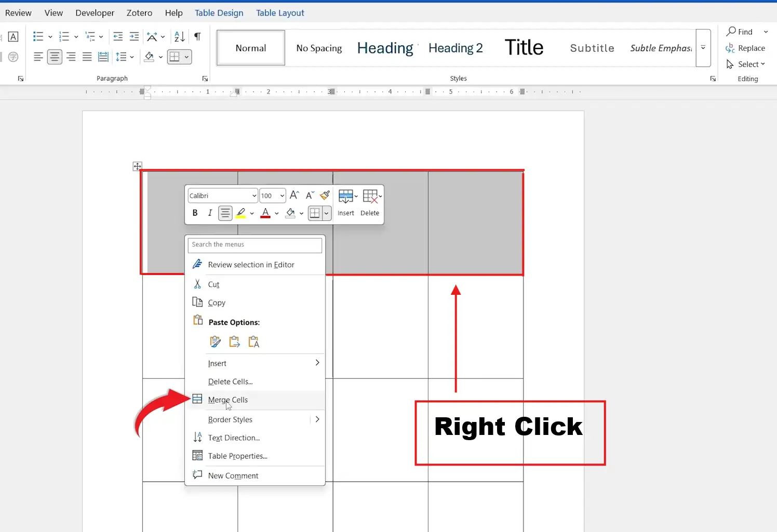Click the Enclose Characters icon
The width and height of the screenshot is (777, 532).
click(x=14, y=57)
